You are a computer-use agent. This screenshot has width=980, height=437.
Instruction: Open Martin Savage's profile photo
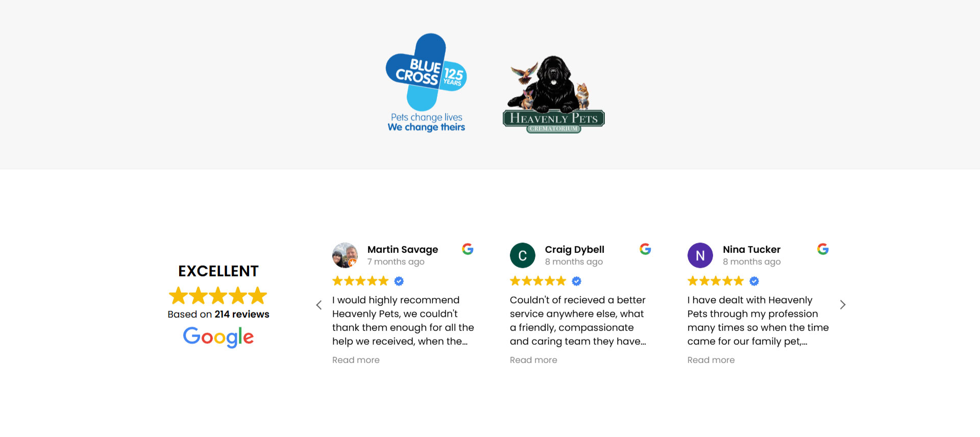[x=345, y=255]
